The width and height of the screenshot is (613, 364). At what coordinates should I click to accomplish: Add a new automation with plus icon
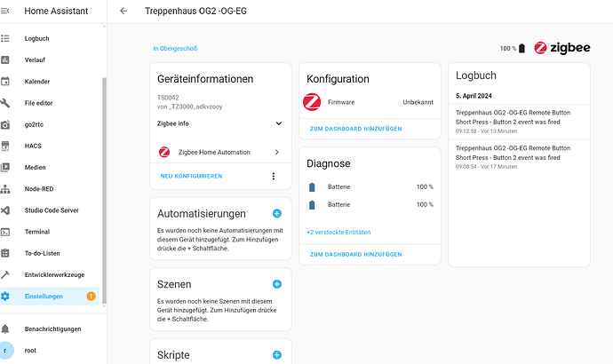click(276, 214)
